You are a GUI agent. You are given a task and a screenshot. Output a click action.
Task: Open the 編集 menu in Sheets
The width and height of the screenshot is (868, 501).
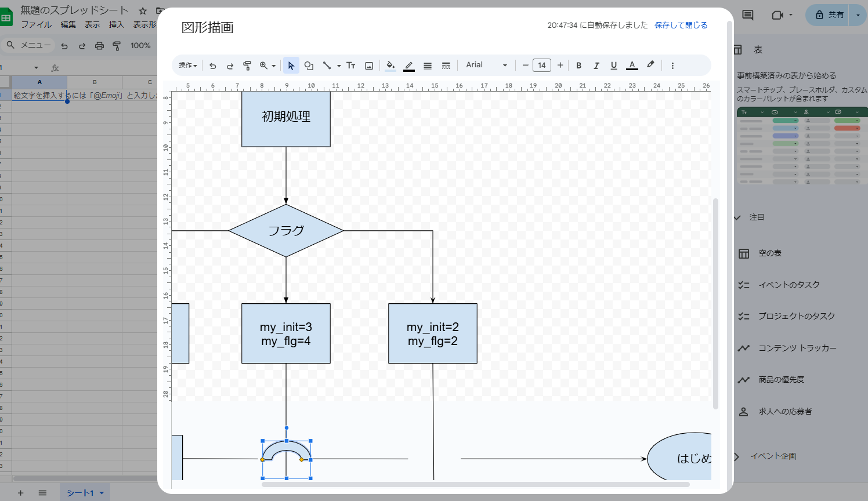(x=68, y=24)
